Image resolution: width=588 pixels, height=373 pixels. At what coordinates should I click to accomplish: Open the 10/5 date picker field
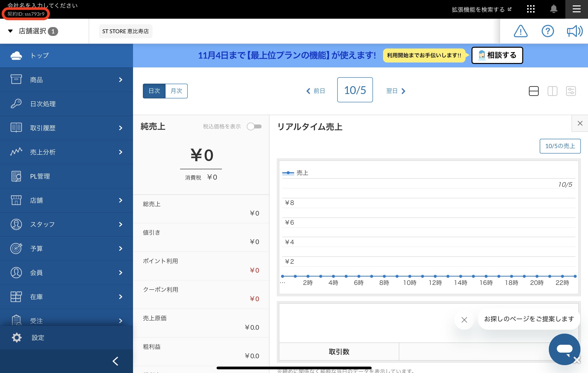[355, 90]
